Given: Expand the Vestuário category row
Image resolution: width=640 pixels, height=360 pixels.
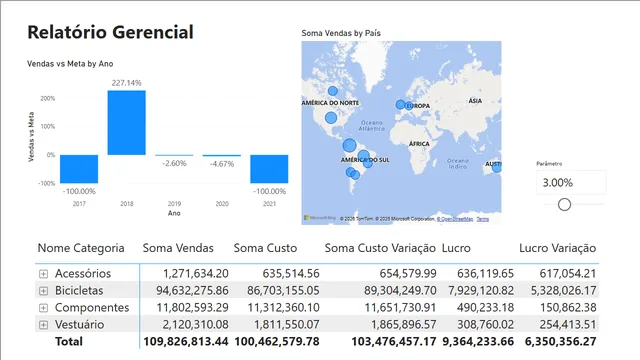Looking at the screenshot, I should click(43, 325).
